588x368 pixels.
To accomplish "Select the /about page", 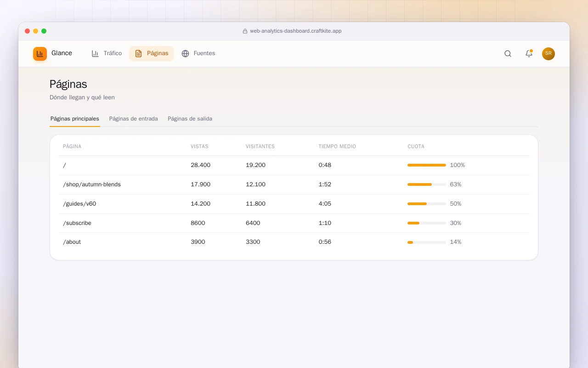I will coord(294,242).
